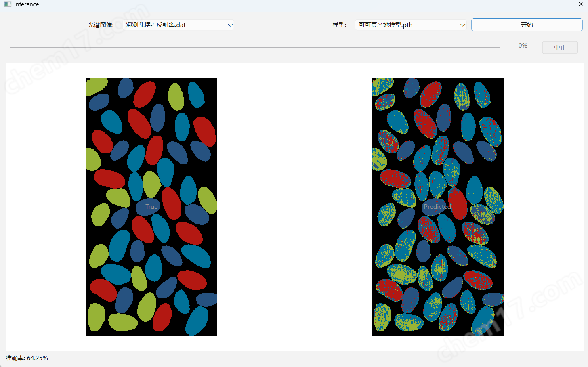The width and height of the screenshot is (588, 367).
Task: Click the True ground-truth image
Action: coord(151,207)
